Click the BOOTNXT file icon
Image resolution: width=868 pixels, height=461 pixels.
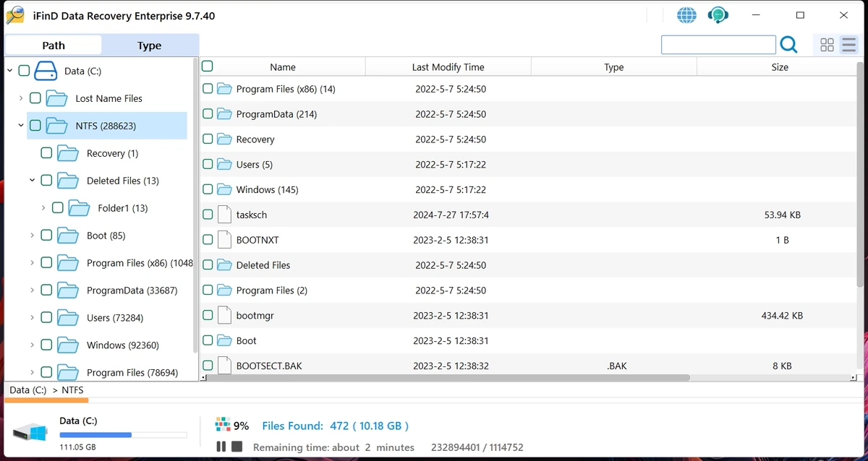224,240
